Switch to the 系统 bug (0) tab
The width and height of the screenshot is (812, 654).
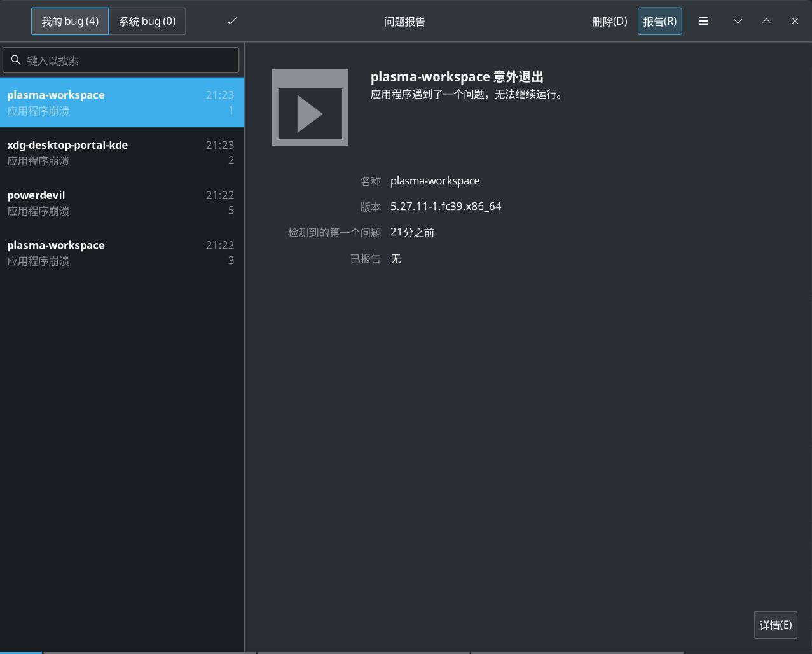coord(147,21)
